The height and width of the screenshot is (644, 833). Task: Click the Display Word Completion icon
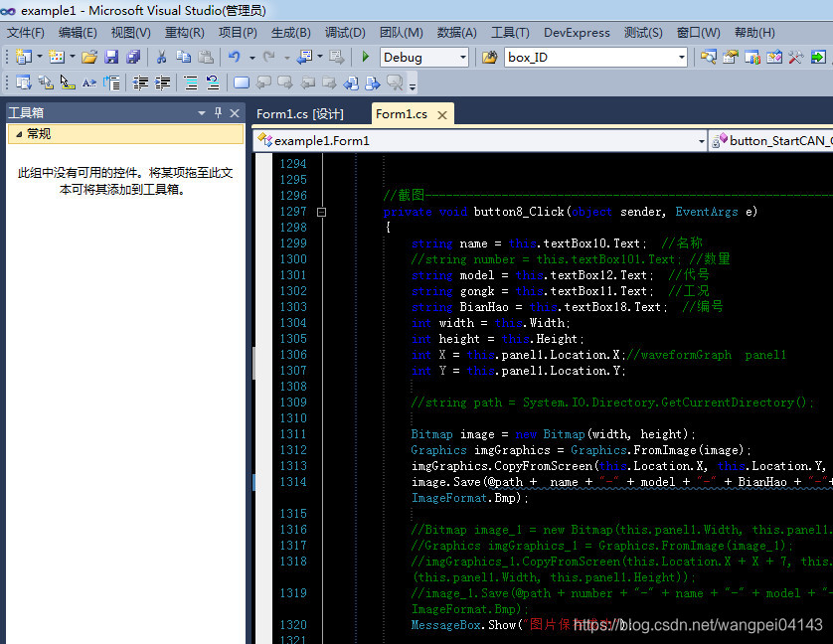89,82
